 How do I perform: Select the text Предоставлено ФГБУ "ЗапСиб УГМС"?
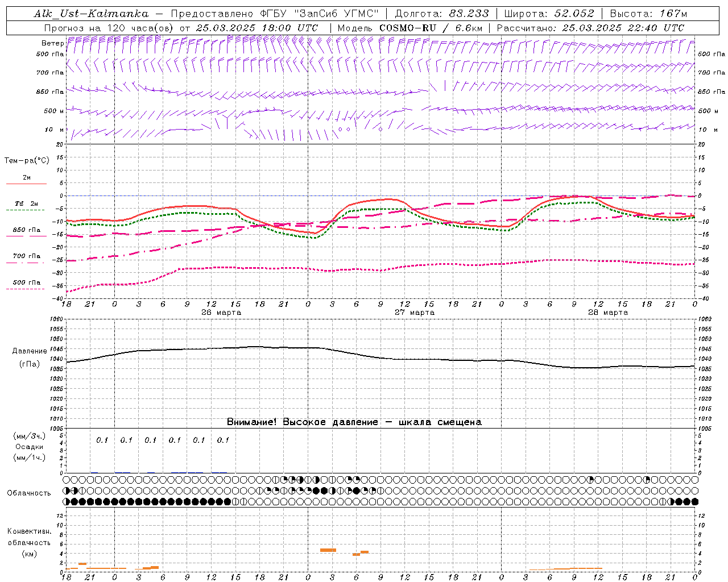275,14
